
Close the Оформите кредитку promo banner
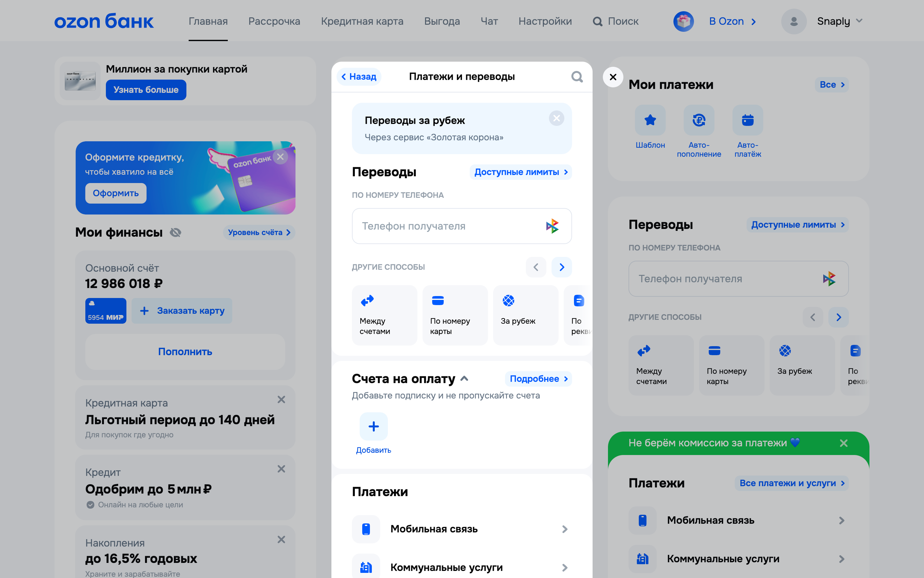coord(280,157)
